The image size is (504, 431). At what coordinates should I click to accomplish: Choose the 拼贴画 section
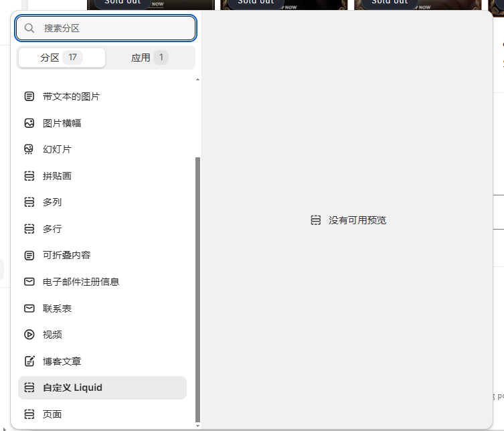[x=102, y=176]
